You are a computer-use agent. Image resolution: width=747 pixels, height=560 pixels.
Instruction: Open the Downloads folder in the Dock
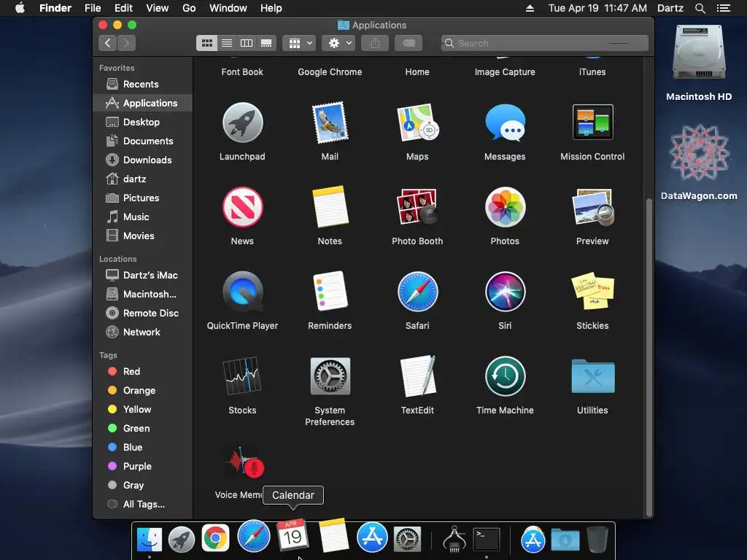pos(565,540)
